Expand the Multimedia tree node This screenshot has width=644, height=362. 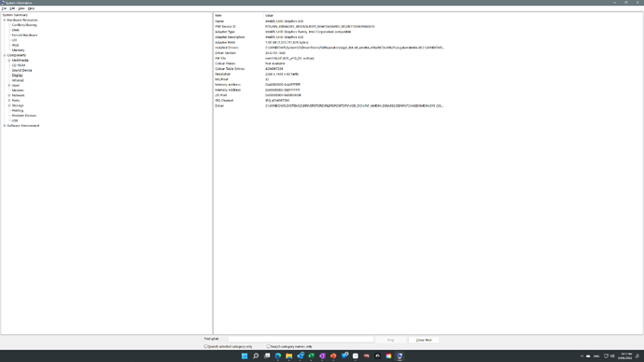pyautogui.click(x=9, y=61)
